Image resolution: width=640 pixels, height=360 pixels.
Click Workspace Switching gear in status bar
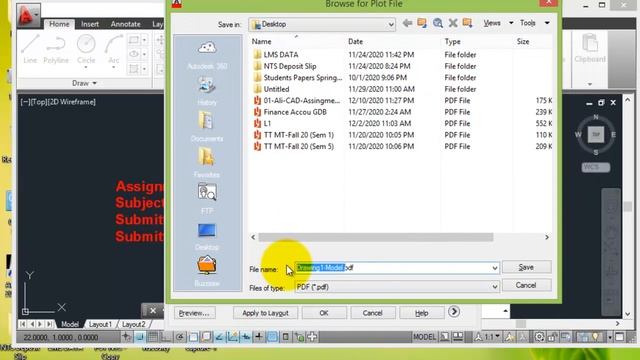[540, 337]
